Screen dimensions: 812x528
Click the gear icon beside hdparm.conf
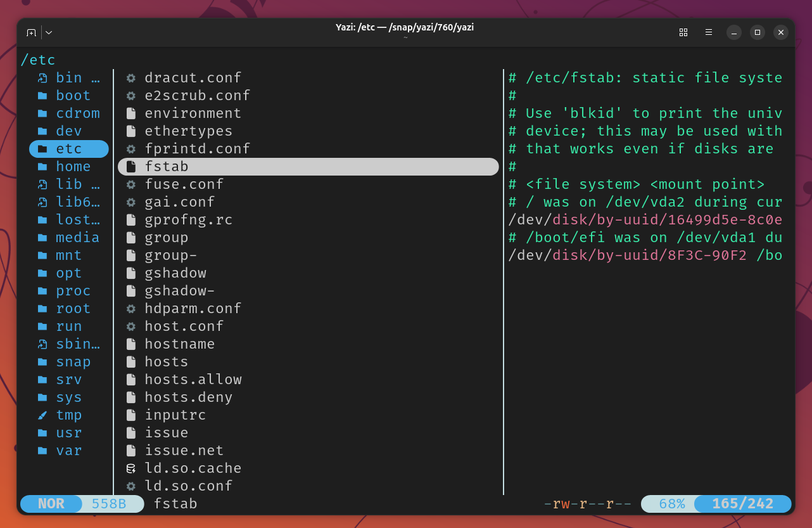(131, 309)
